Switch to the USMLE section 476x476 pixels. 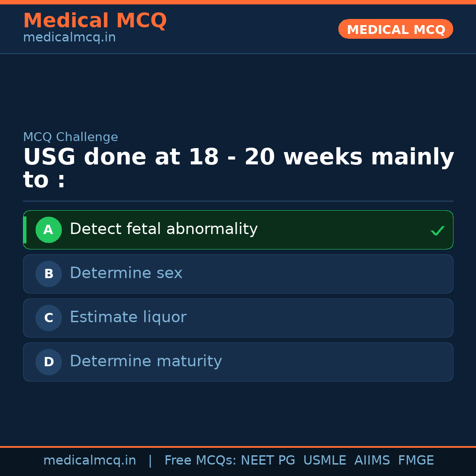[325, 460]
